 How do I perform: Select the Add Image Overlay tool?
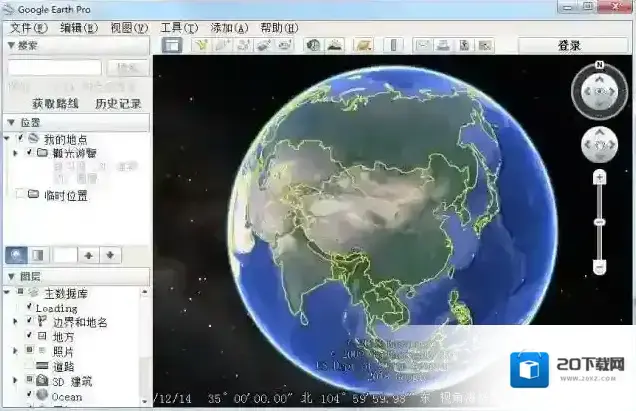pyautogui.click(x=264, y=45)
